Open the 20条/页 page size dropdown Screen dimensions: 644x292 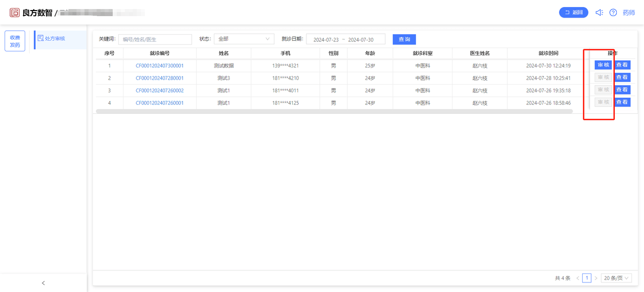[616, 278]
